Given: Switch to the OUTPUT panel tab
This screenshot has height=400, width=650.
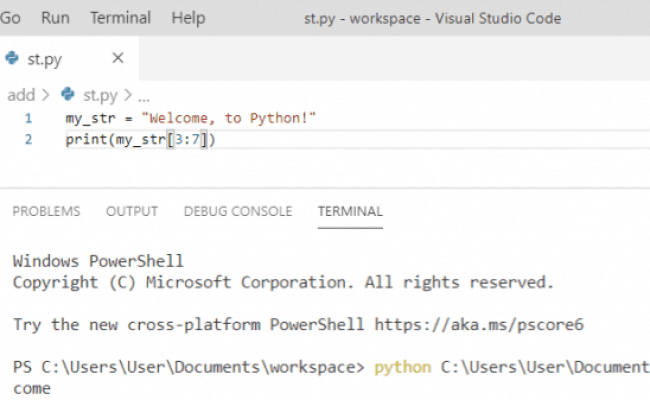Looking at the screenshot, I should (132, 211).
